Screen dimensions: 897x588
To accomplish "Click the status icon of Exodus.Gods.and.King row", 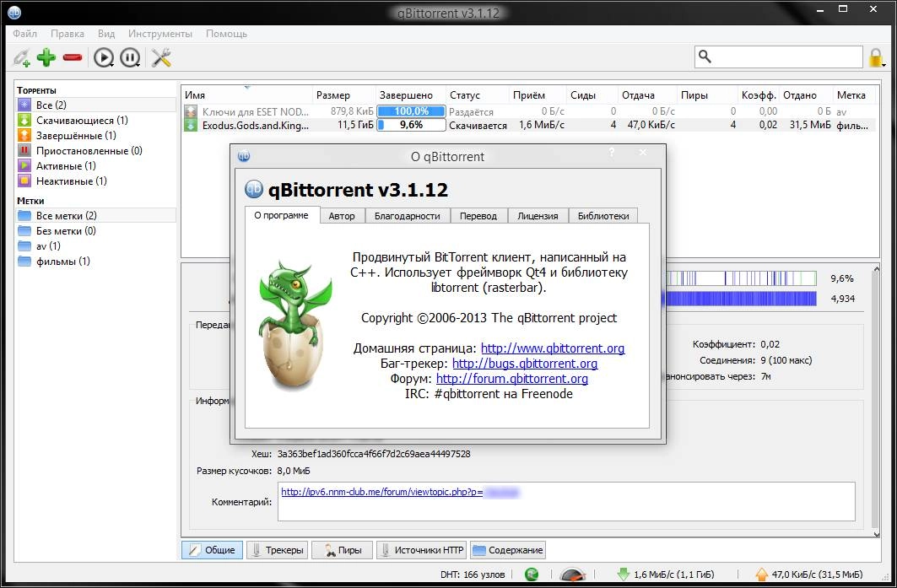I will 191,125.
